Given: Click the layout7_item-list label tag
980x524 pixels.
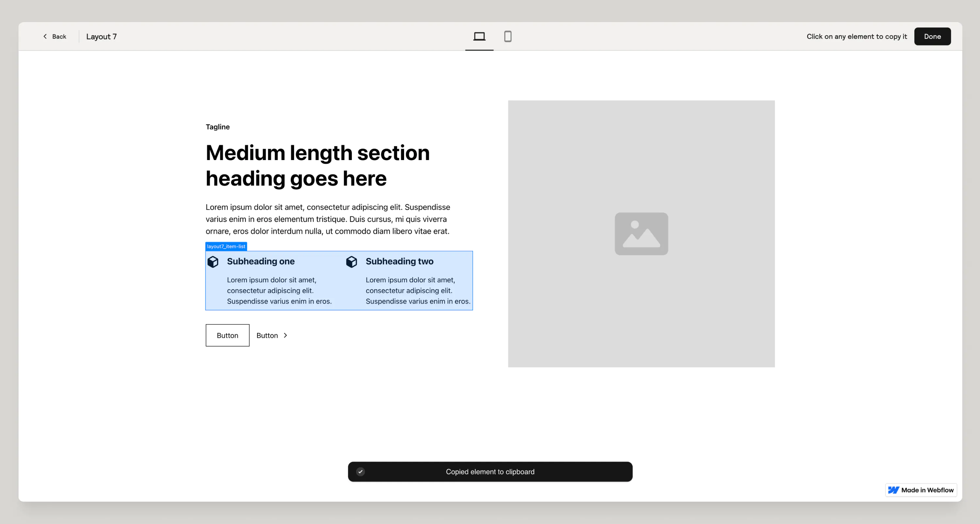Looking at the screenshot, I should 226,246.
